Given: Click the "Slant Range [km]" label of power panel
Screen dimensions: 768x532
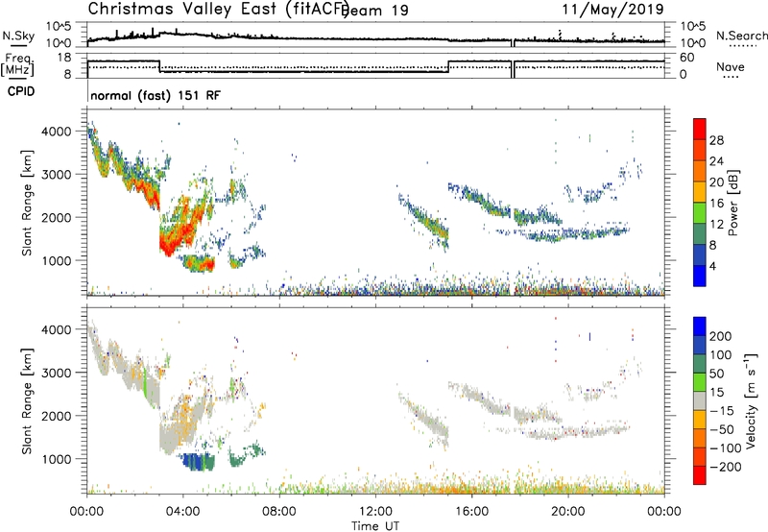Looking at the screenshot, I should tap(27, 203).
